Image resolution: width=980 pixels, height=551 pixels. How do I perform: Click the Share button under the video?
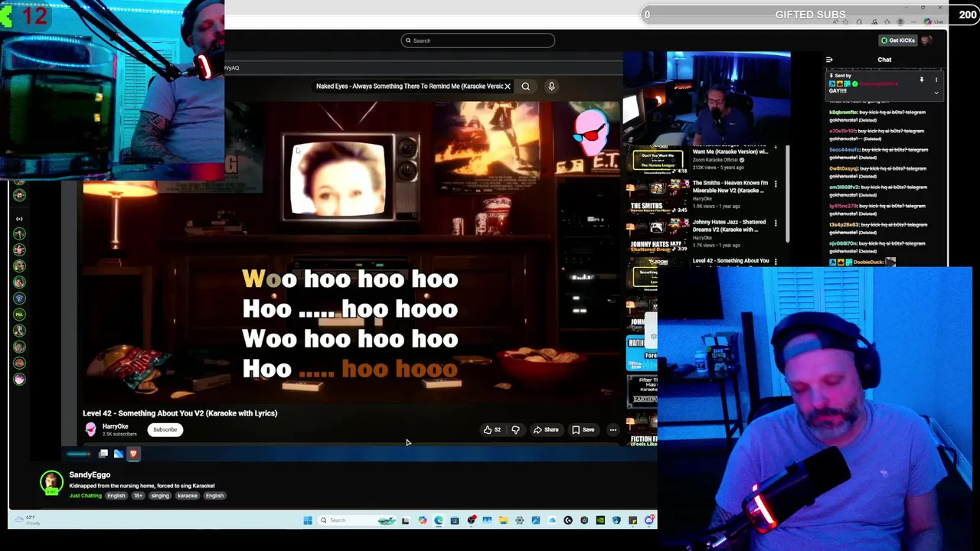pos(546,430)
